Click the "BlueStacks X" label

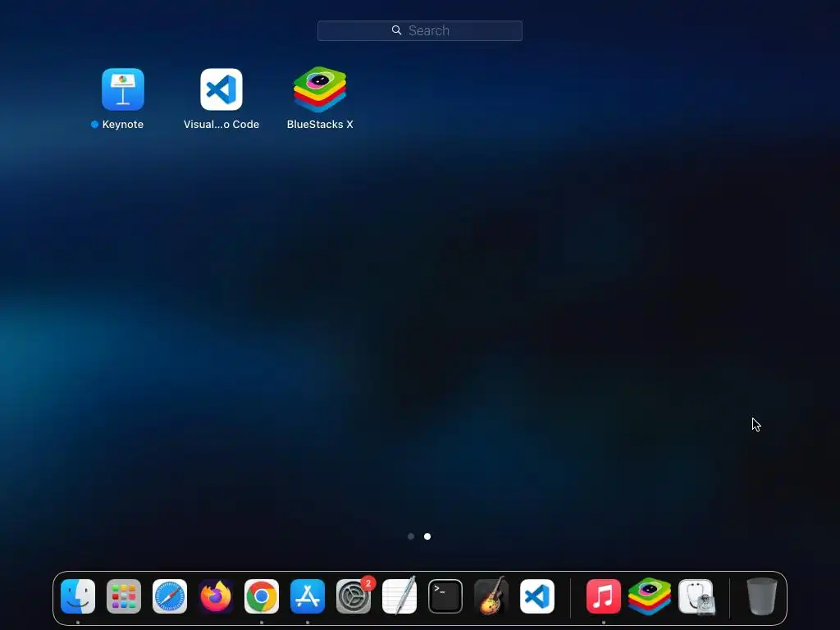pyautogui.click(x=320, y=125)
